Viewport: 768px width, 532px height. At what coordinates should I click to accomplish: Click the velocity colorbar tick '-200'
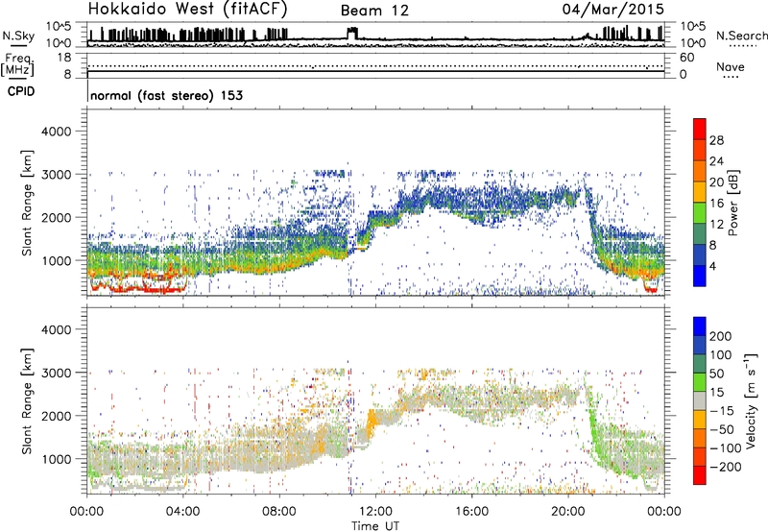pos(725,467)
